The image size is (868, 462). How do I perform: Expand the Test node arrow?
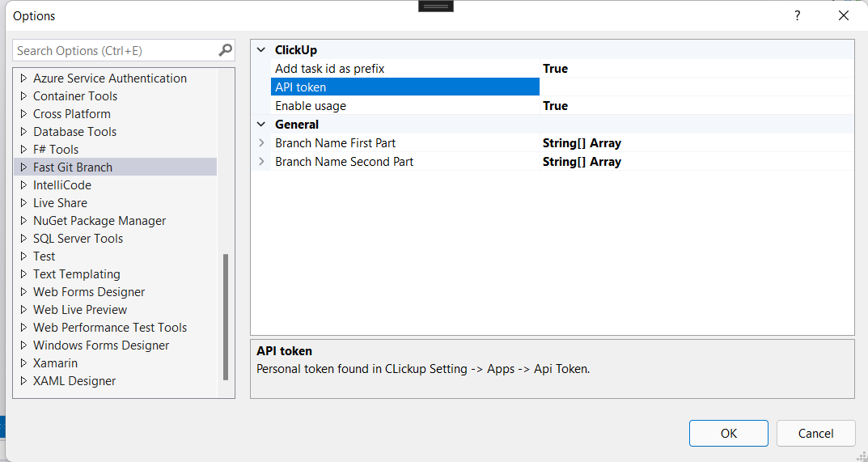pos(23,256)
